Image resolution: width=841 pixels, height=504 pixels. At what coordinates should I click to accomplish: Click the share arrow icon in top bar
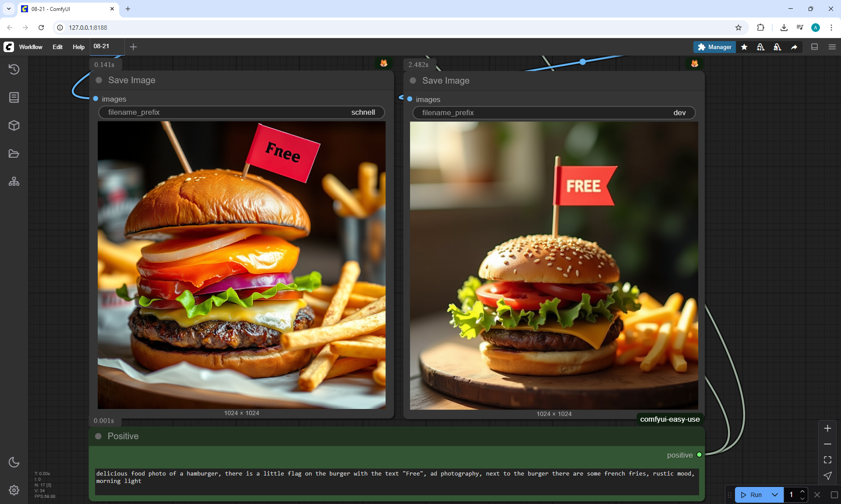click(794, 47)
